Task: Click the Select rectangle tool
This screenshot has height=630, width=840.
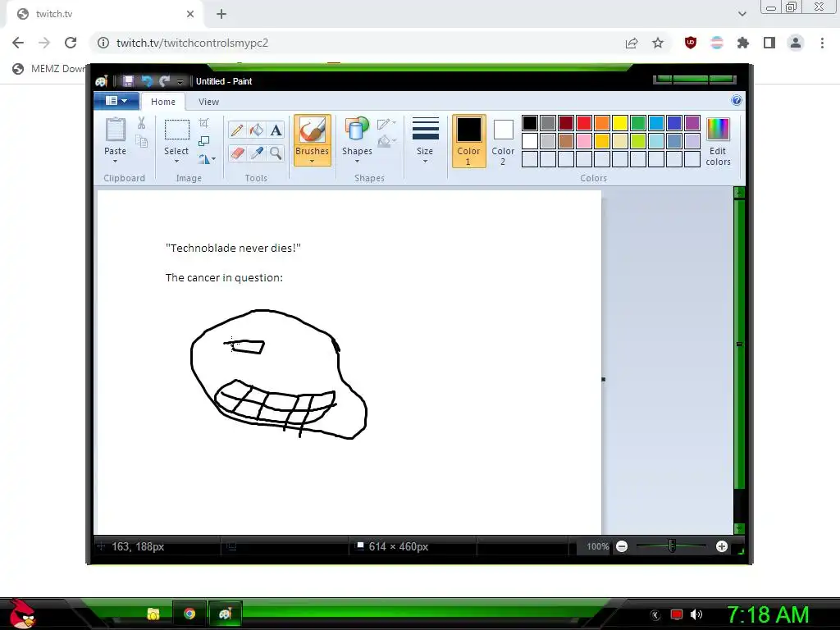Action: 176,130
